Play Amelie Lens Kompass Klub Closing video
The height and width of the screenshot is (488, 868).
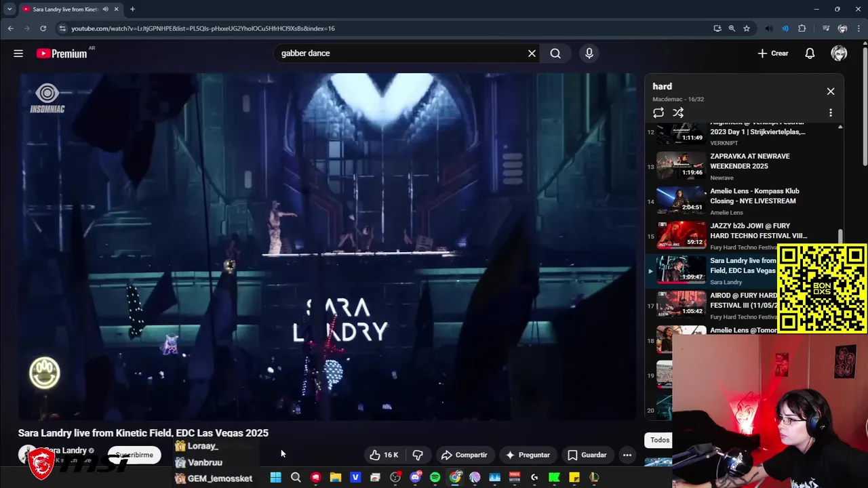pos(743,201)
